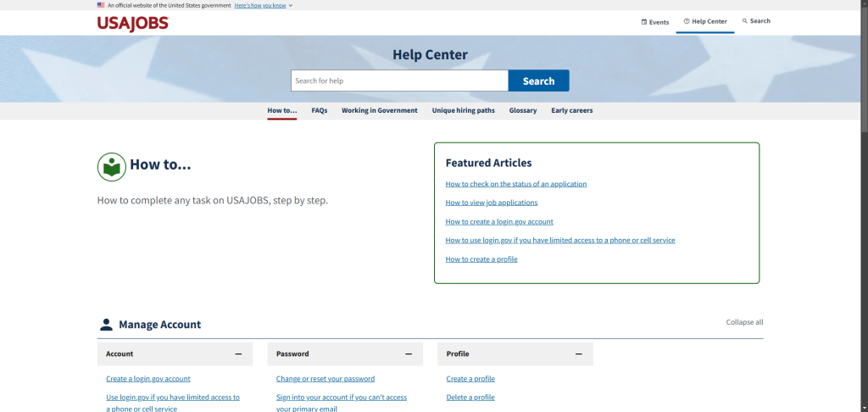The image size is (868, 412).
Task: Expand the "Here's how you know" banner
Action: 263,5
